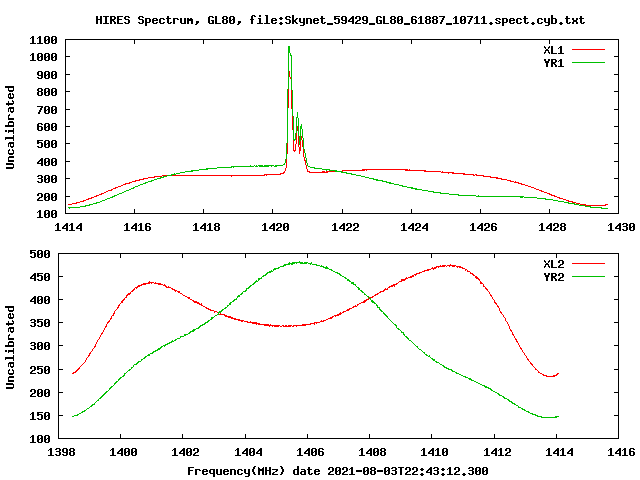The height and width of the screenshot is (480, 640).
Task: Click the 700 tick label on top plot
Action: [x=47, y=110]
